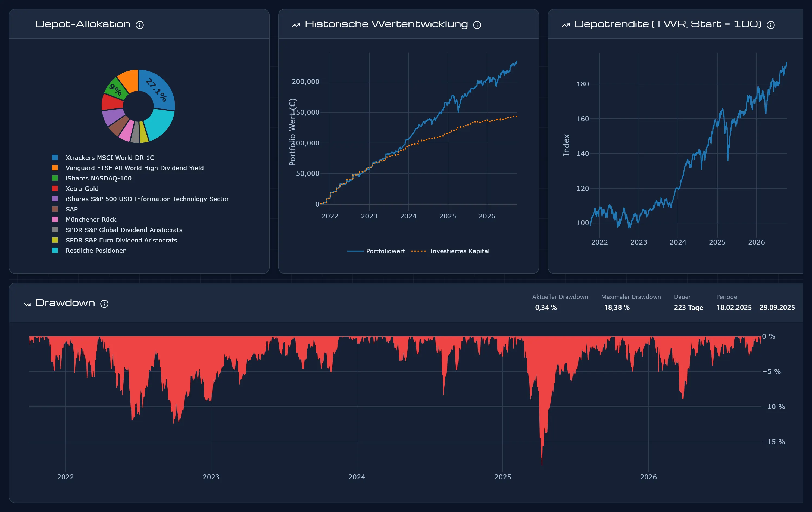Click info icon next to Depotrendite title
This screenshot has width=812, height=512.
pyautogui.click(x=770, y=25)
